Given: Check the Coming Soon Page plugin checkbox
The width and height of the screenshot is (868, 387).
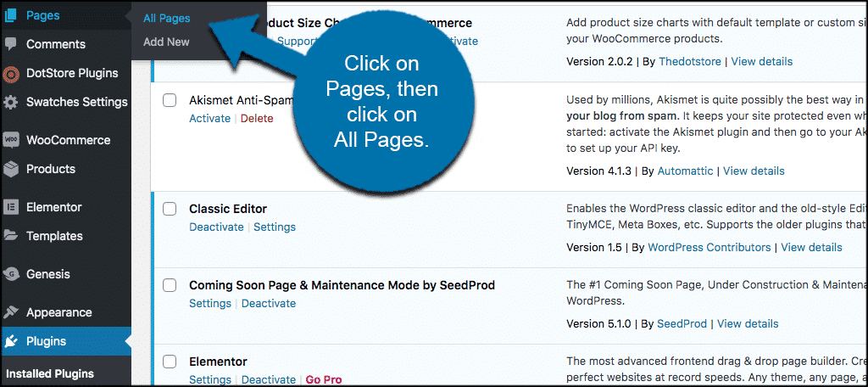Looking at the screenshot, I should 170,285.
